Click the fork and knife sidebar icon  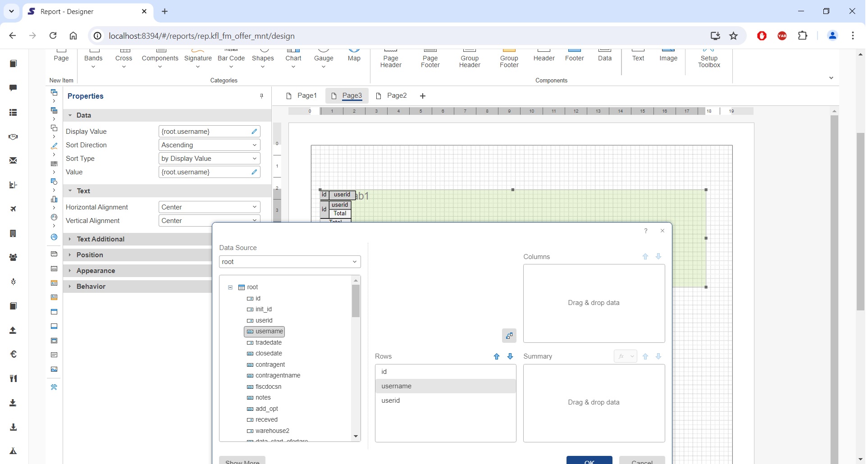pos(13,378)
